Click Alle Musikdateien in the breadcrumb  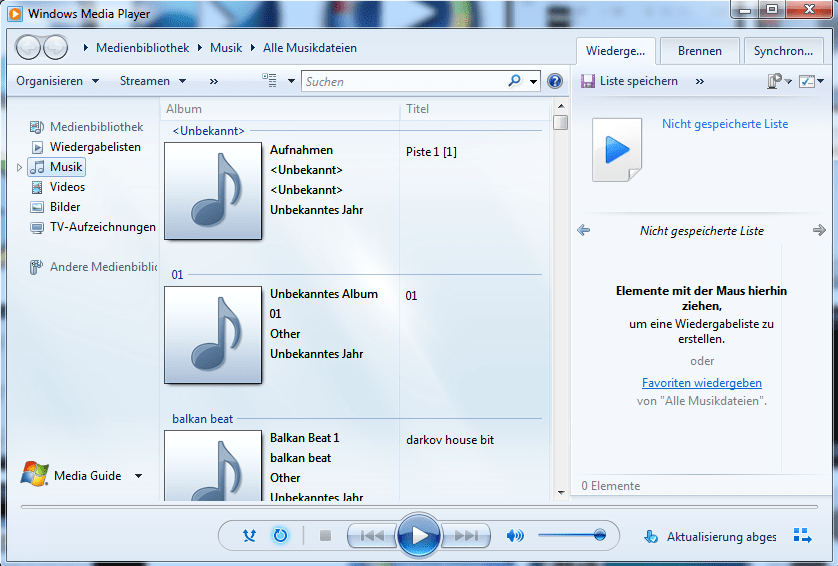click(310, 48)
